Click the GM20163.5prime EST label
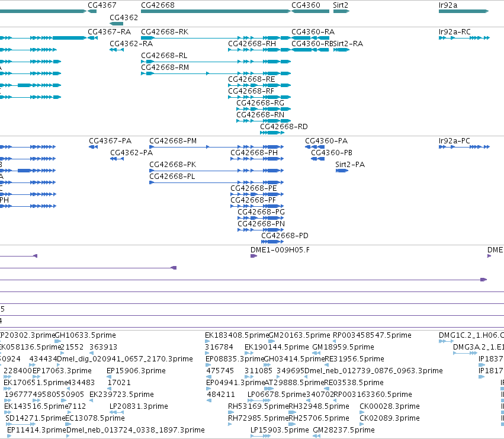Screen dimensions: 504x439 299,335
